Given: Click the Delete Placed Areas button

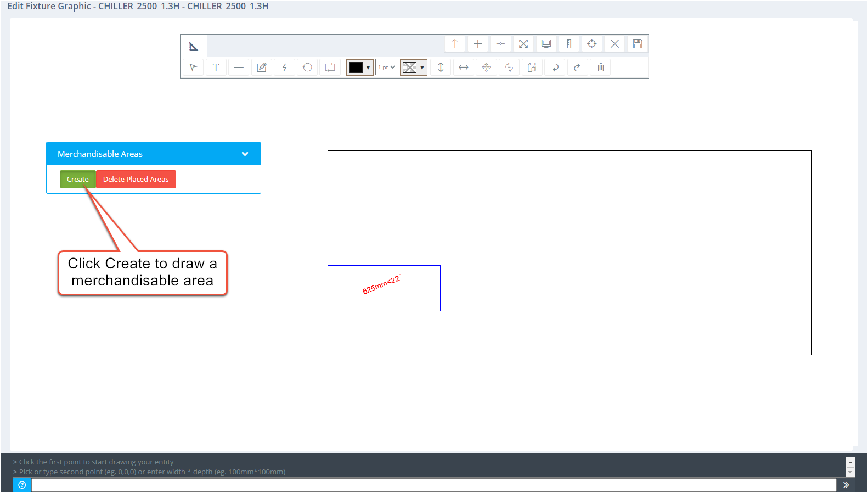Looking at the screenshot, I should pos(136,180).
